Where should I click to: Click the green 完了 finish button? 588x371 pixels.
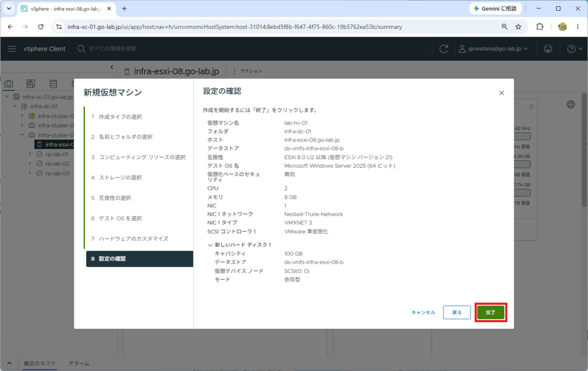pos(490,312)
